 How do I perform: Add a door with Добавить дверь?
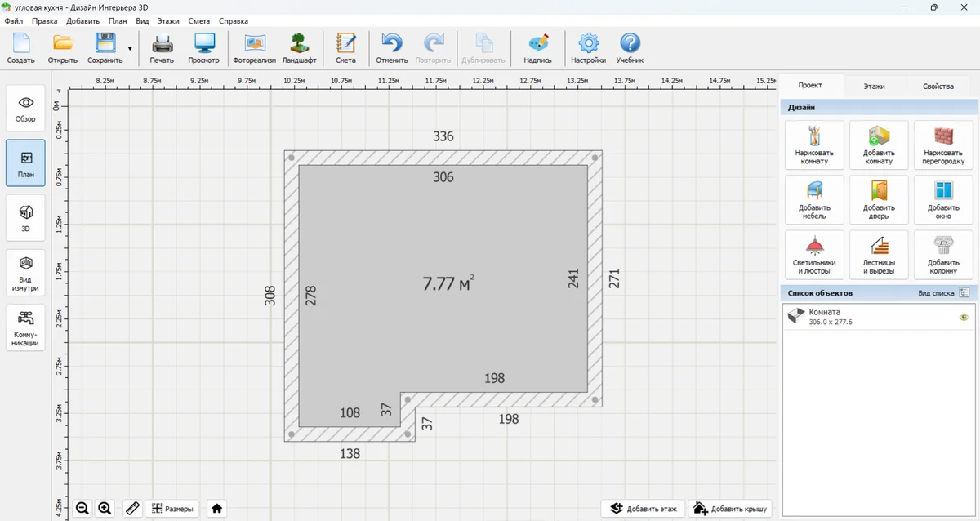click(x=879, y=200)
